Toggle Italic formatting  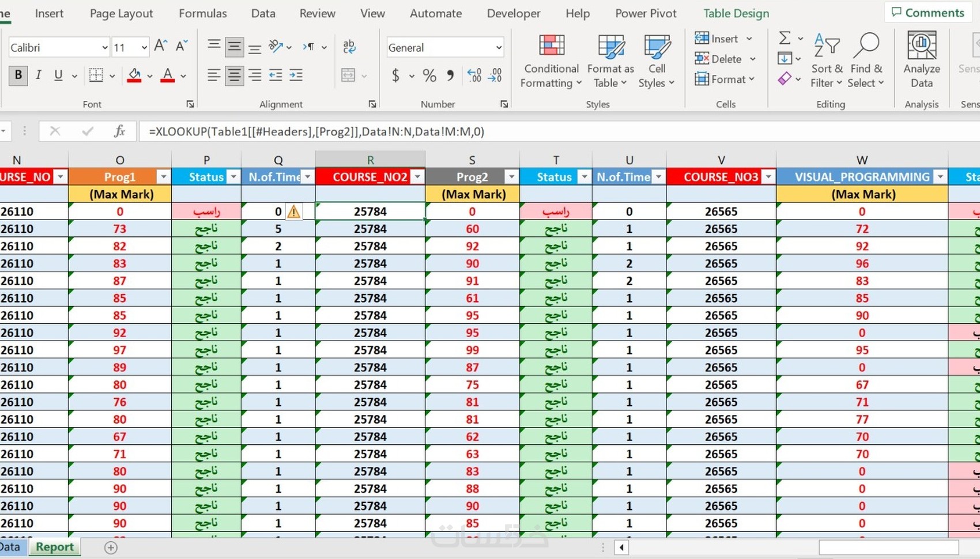pos(38,75)
